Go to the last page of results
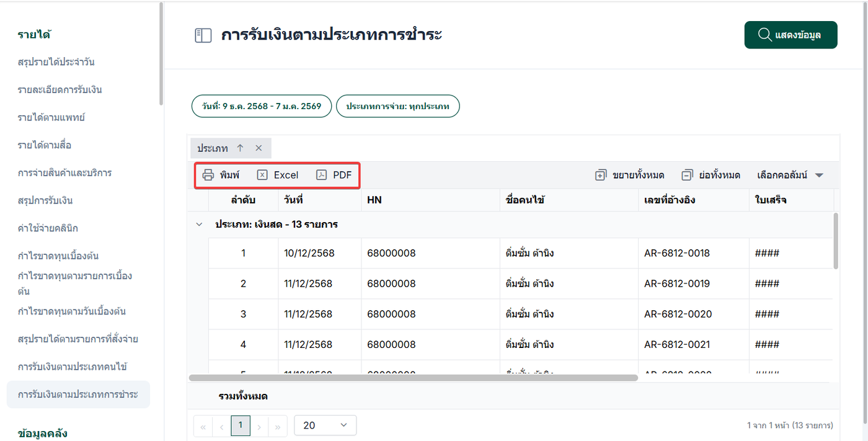Screen dimensions: 868x441 tap(277, 425)
